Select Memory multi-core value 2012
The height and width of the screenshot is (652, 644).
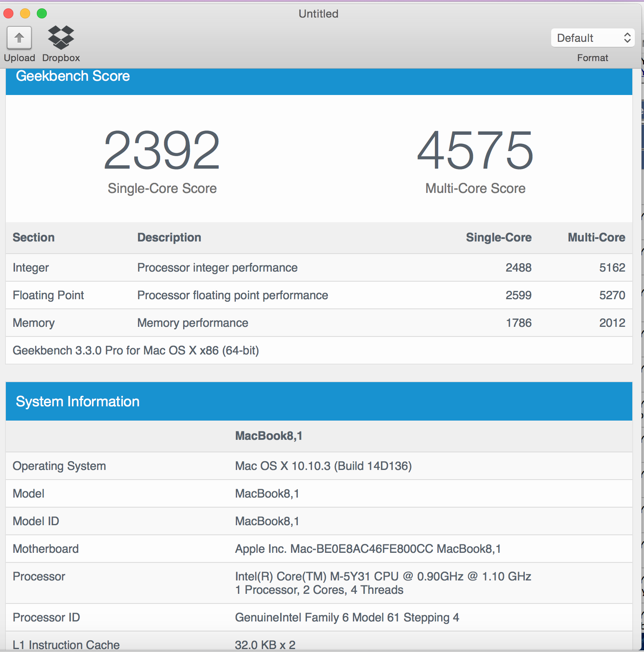tap(612, 323)
